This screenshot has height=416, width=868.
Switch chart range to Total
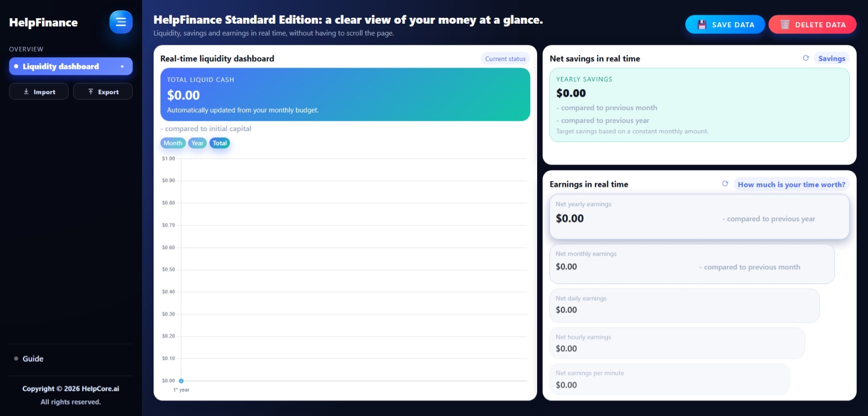pyautogui.click(x=220, y=143)
